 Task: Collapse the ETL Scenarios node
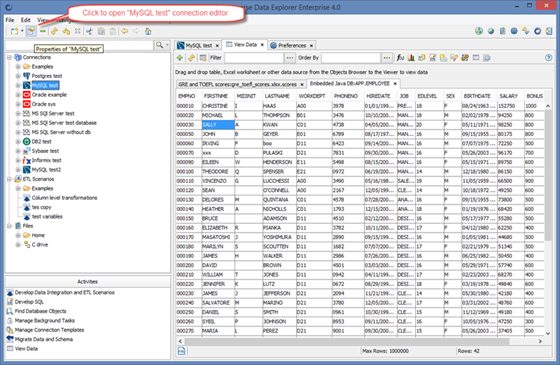(9, 179)
